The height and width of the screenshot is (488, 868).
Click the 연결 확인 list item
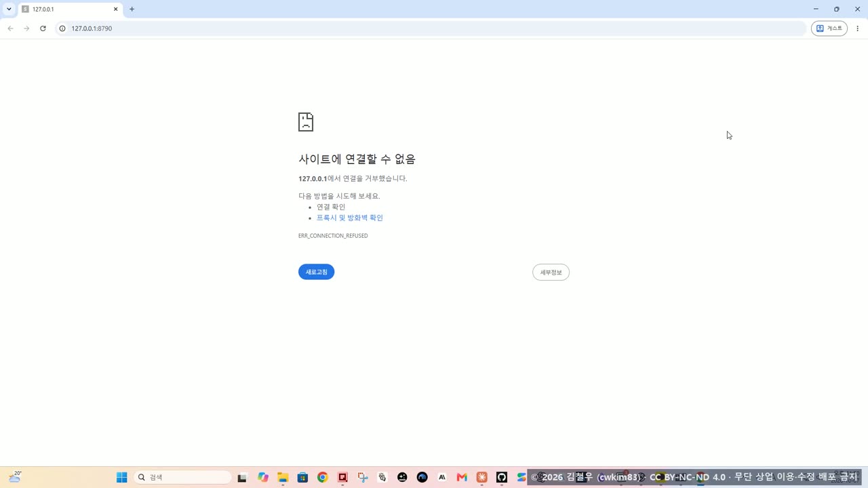pos(331,207)
